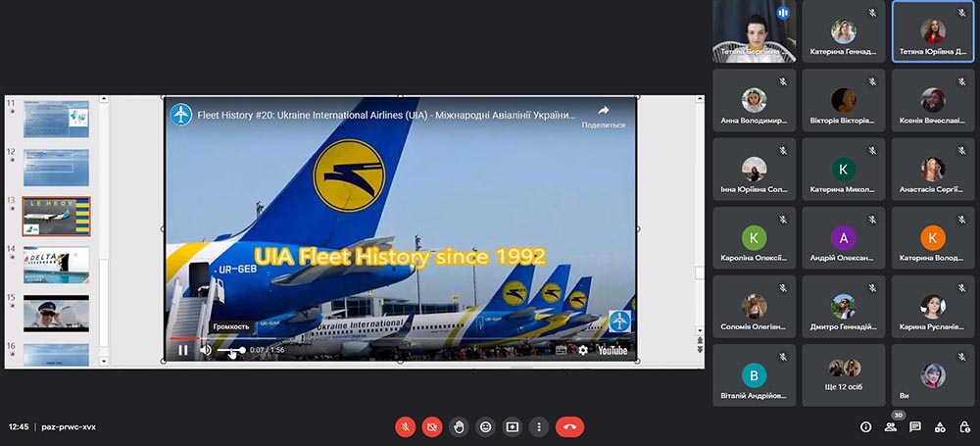Open video on YouTube via logo
980x446 pixels.
point(612,350)
